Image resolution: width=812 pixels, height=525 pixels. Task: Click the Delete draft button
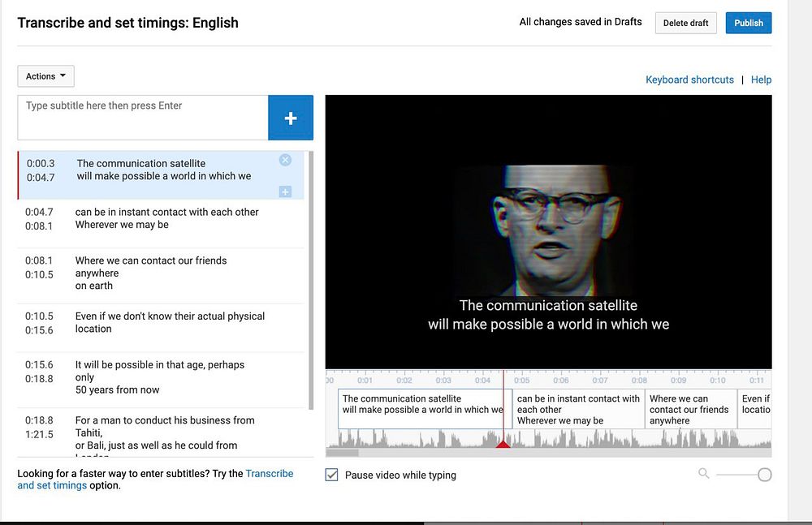pyautogui.click(x=685, y=23)
